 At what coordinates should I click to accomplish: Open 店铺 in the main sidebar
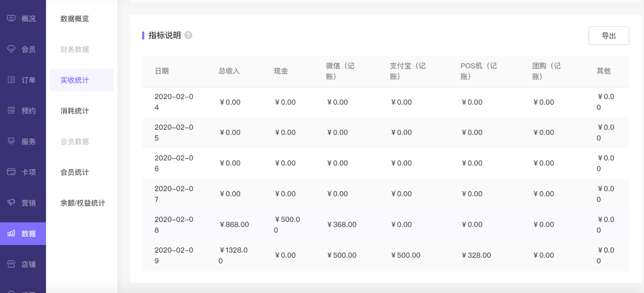click(x=23, y=264)
